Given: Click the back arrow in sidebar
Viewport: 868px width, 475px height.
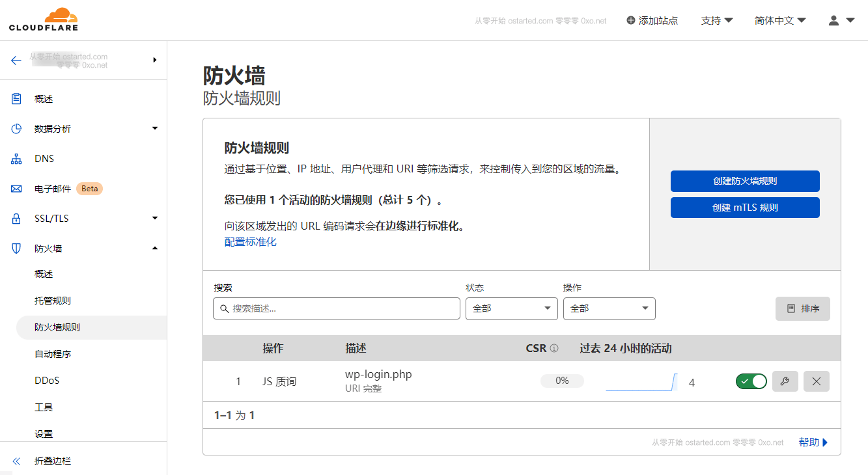Looking at the screenshot, I should pyautogui.click(x=16, y=61).
